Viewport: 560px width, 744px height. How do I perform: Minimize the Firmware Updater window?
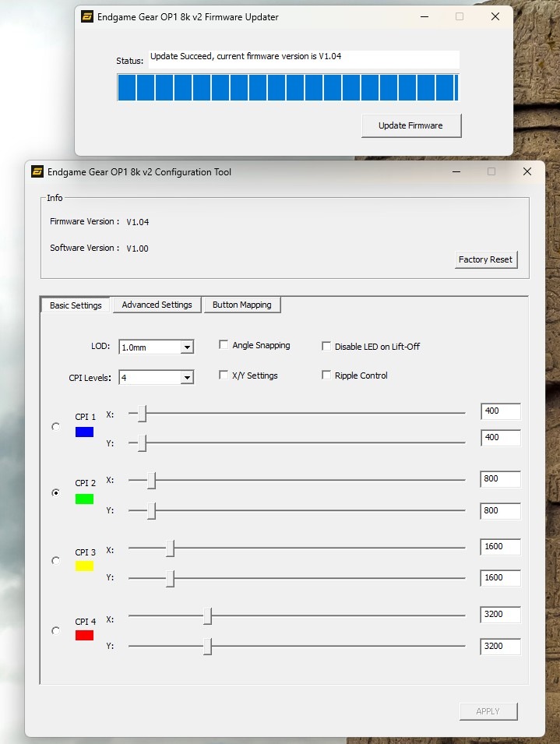[x=424, y=16]
